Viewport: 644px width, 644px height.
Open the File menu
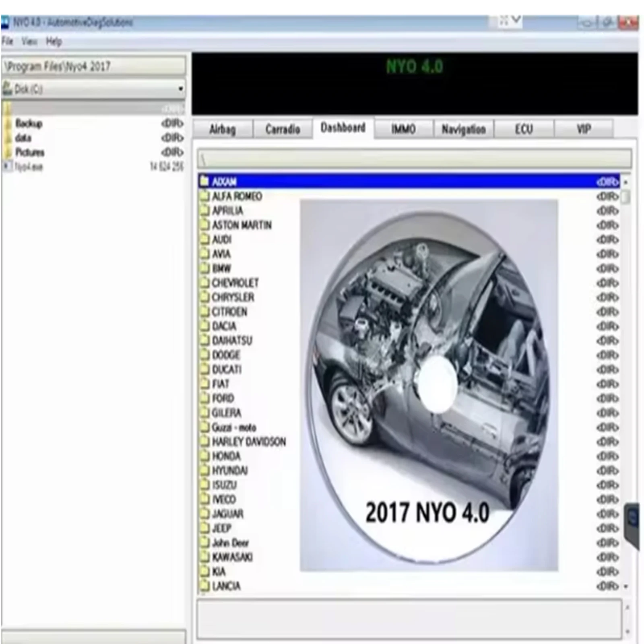tap(7, 41)
